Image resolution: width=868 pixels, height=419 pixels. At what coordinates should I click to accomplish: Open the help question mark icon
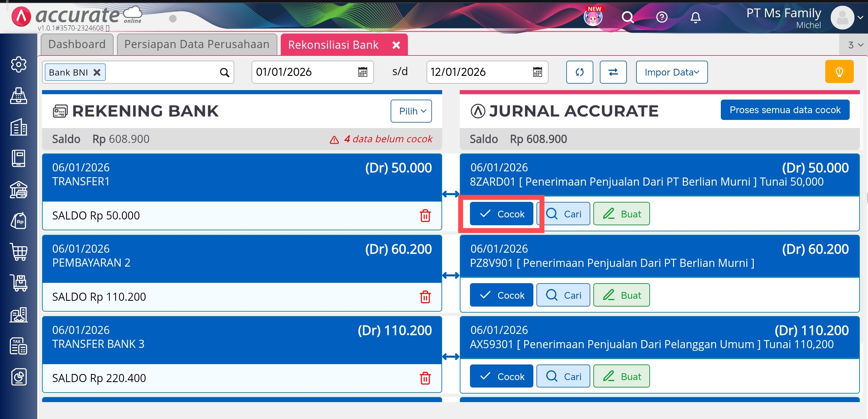coord(662,17)
